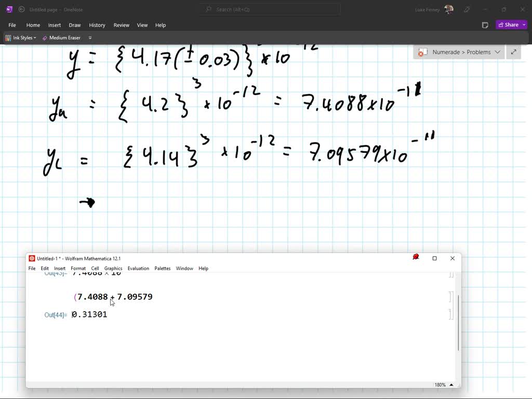The image size is (532, 399).
Task: Click the pen input mode icon in title bar
Action: click(466, 9)
